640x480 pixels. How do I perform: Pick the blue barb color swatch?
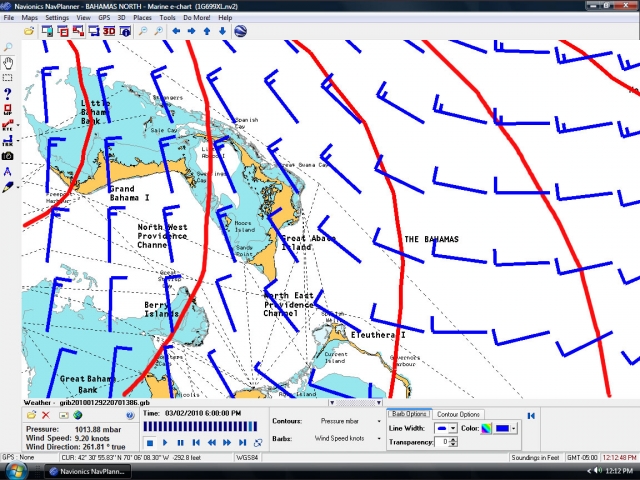click(503, 428)
